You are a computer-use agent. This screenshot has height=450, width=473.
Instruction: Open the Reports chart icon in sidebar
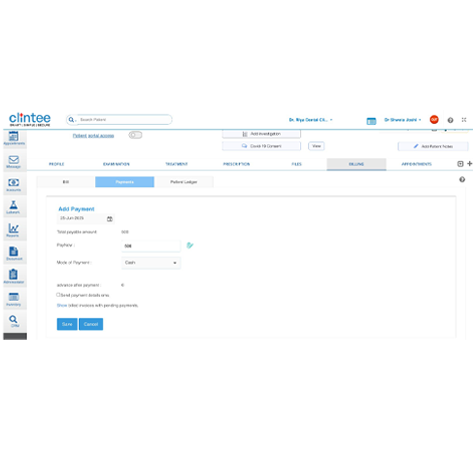(13, 230)
